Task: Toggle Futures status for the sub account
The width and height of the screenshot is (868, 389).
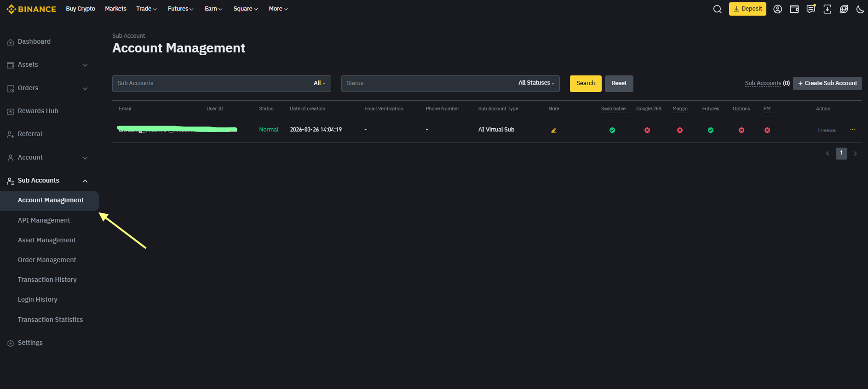Action: (710, 130)
